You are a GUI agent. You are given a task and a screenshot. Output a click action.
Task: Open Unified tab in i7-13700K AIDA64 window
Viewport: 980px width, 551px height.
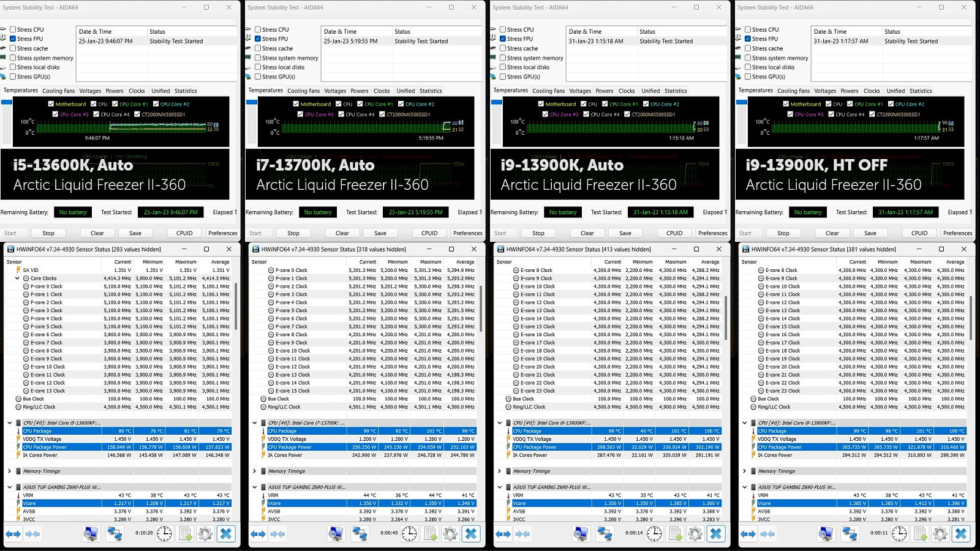pyautogui.click(x=405, y=91)
